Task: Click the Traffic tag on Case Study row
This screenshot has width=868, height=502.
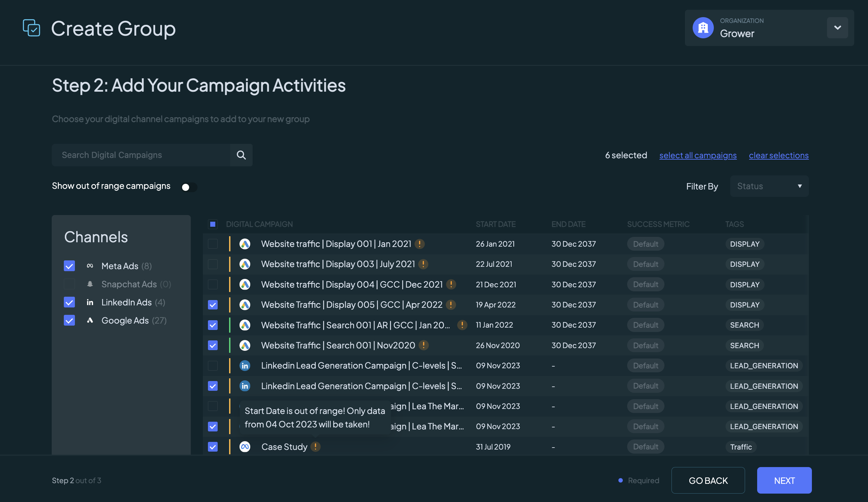Action: (741, 447)
